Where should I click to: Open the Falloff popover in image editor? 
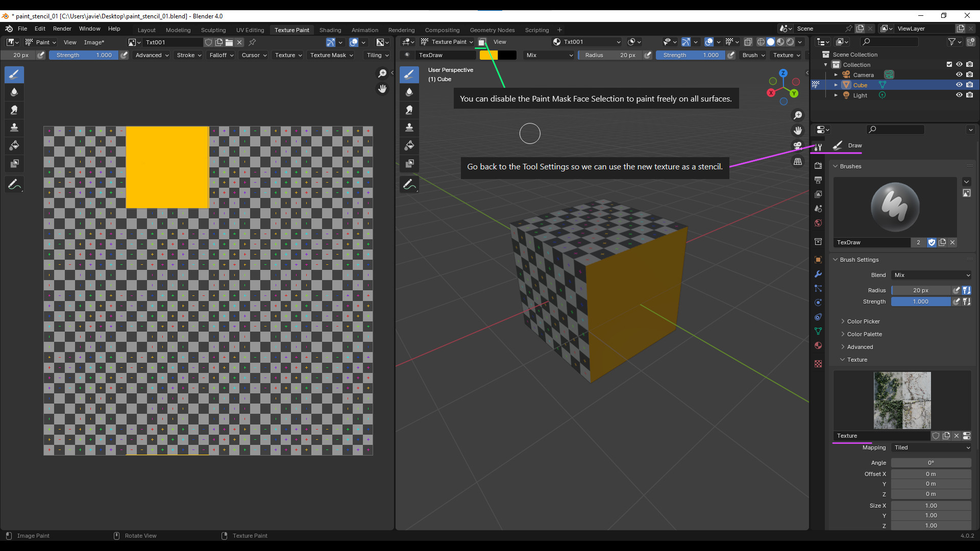pyautogui.click(x=222, y=55)
